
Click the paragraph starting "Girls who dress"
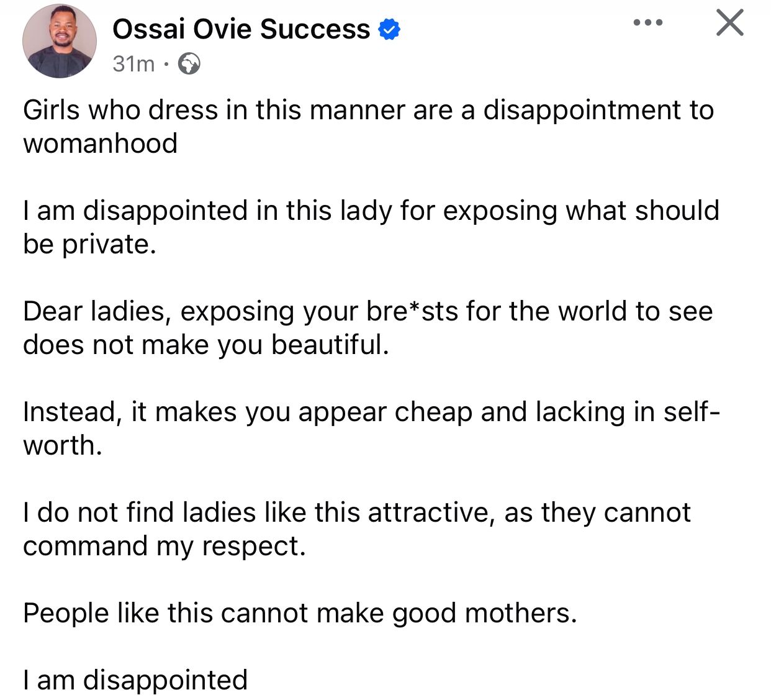[x=368, y=111]
